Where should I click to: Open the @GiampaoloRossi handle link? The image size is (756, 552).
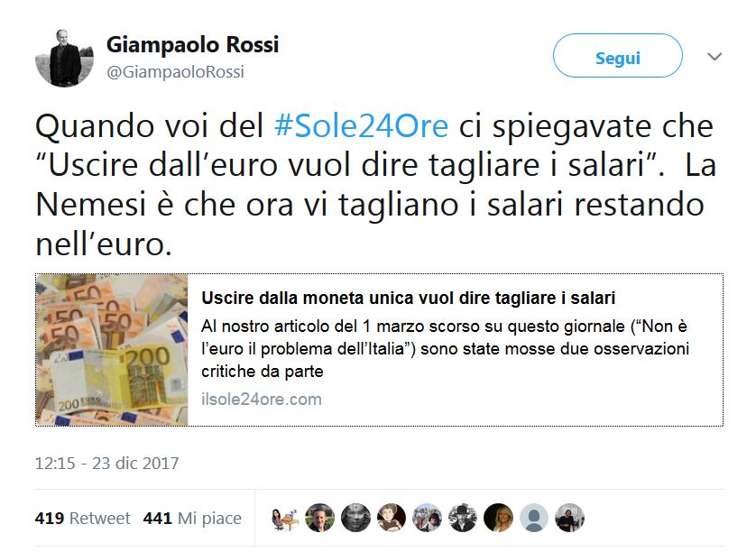tap(176, 72)
